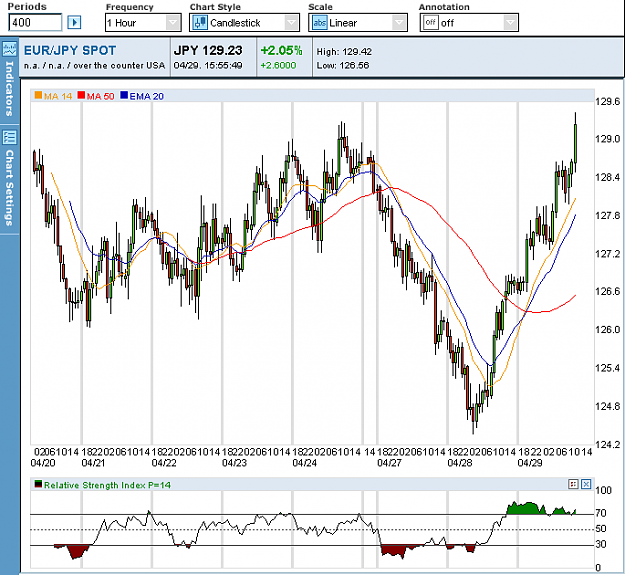Click the 70 level label on RSI axis
The width and height of the screenshot is (625, 575).
[x=601, y=513]
